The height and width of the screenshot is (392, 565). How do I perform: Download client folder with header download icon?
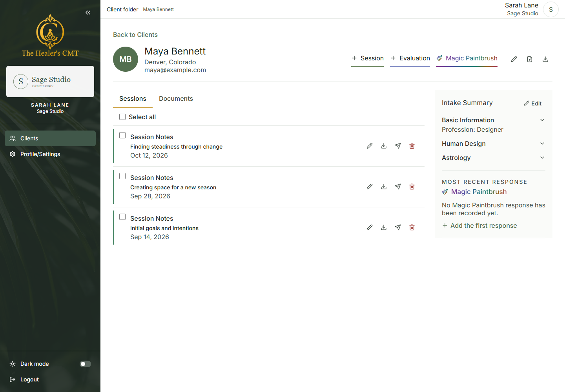[x=545, y=59]
